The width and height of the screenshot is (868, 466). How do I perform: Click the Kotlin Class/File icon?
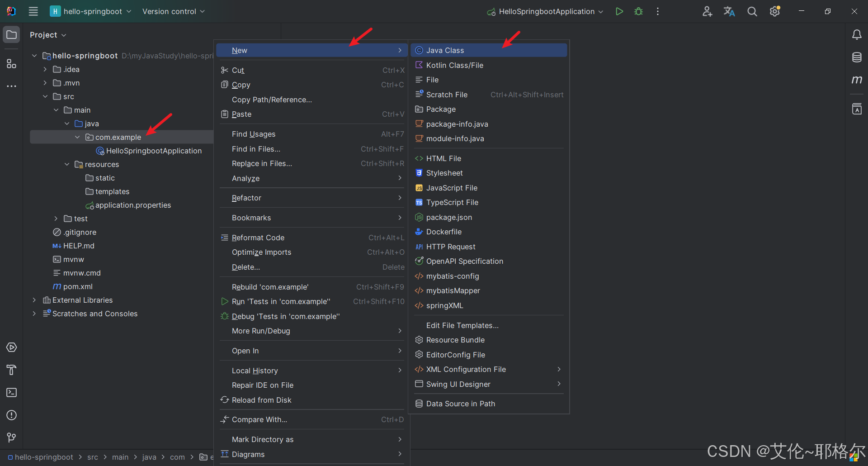(x=419, y=65)
